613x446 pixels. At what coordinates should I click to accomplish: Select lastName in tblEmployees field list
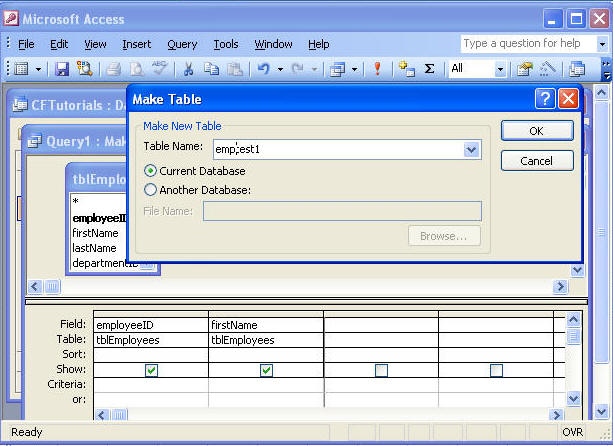[94, 248]
